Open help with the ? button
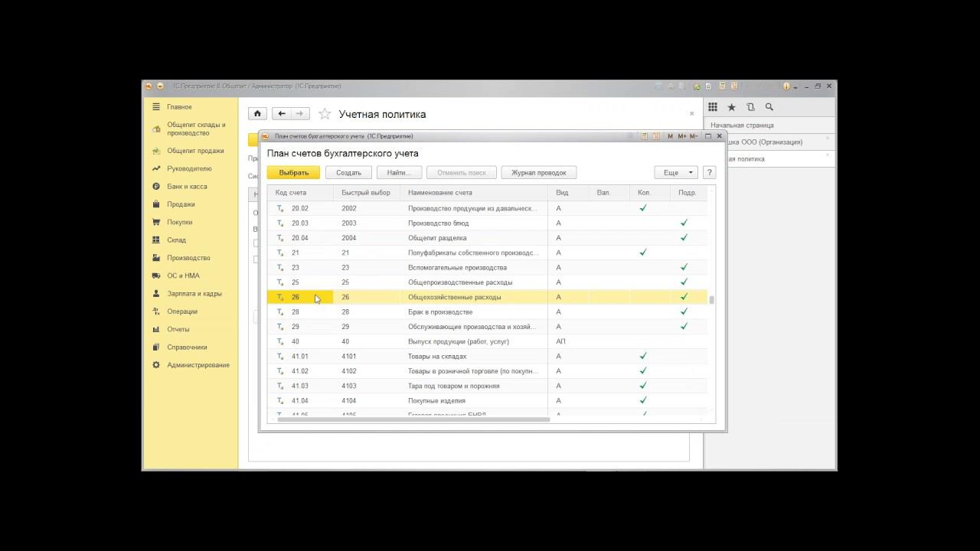The height and width of the screenshot is (551, 980). coord(709,173)
